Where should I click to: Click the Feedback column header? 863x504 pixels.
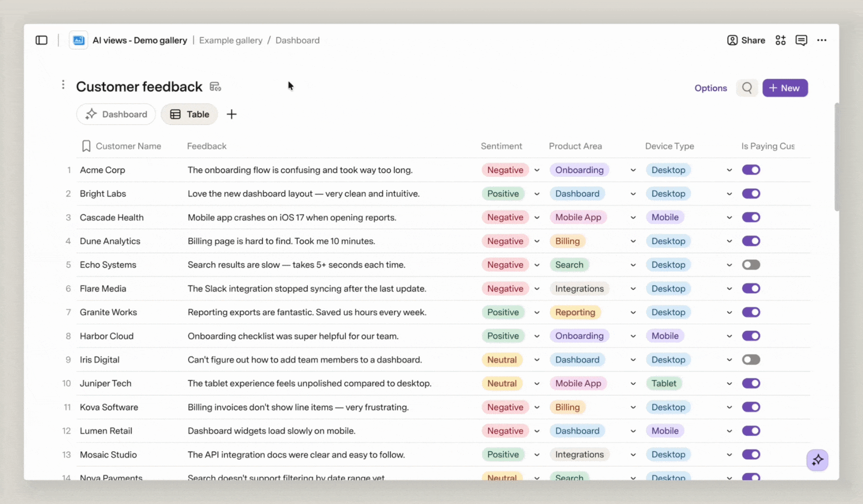(207, 146)
